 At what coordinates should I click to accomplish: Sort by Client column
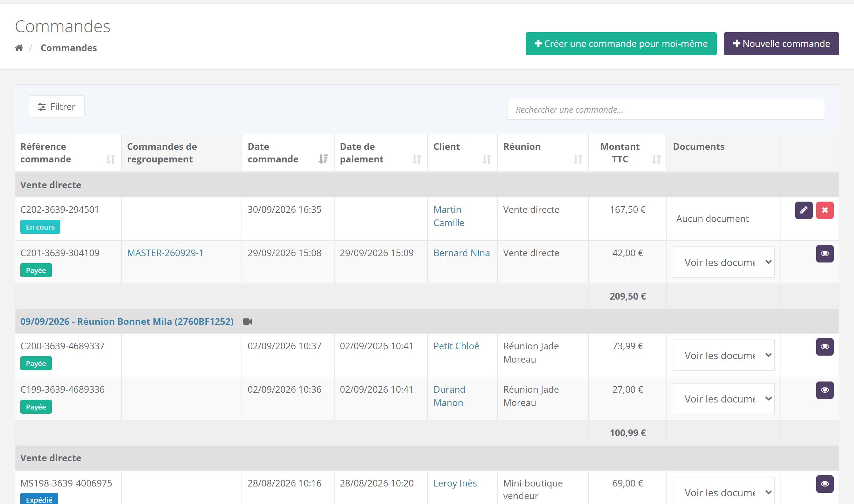[x=486, y=159]
